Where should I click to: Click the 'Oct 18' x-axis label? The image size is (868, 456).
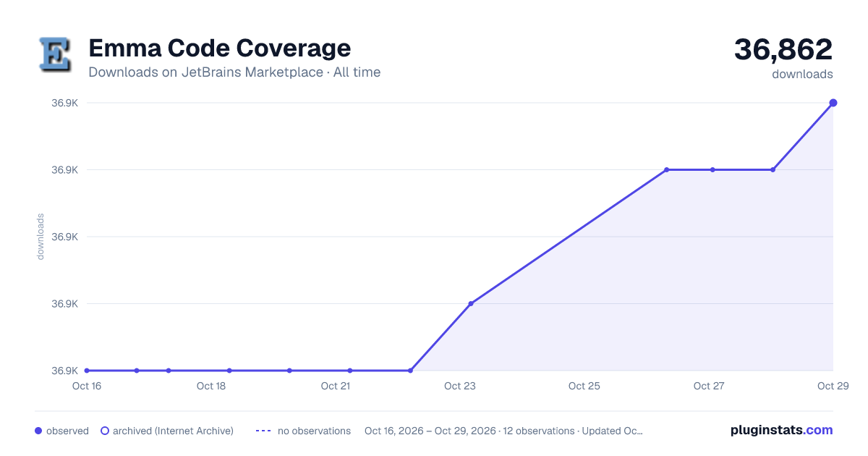click(211, 386)
